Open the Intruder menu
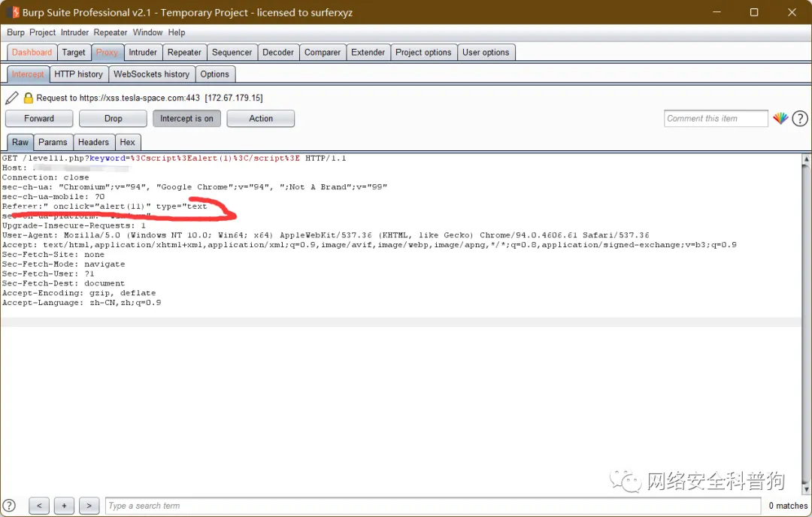 (74, 32)
